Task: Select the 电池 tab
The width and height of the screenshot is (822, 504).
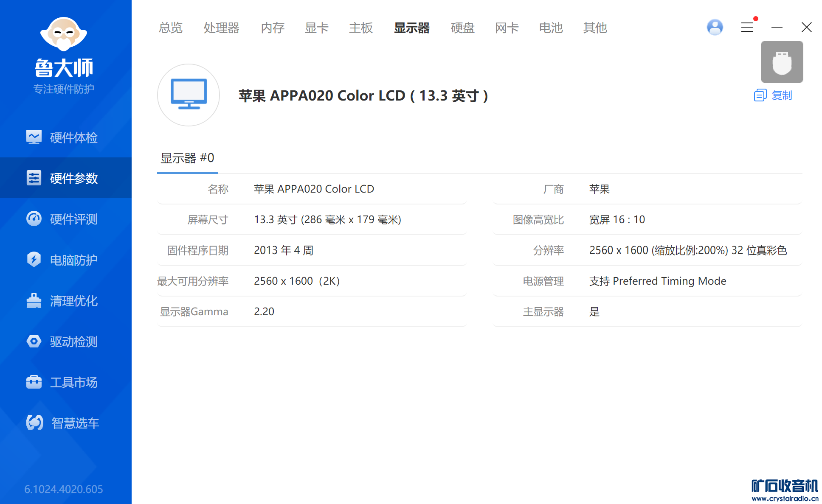Action: click(x=551, y=28)
